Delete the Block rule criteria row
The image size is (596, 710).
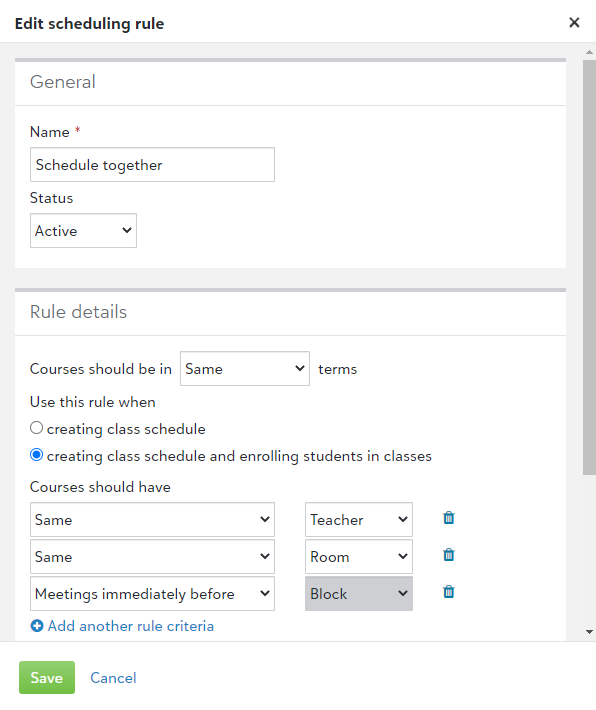448,592
